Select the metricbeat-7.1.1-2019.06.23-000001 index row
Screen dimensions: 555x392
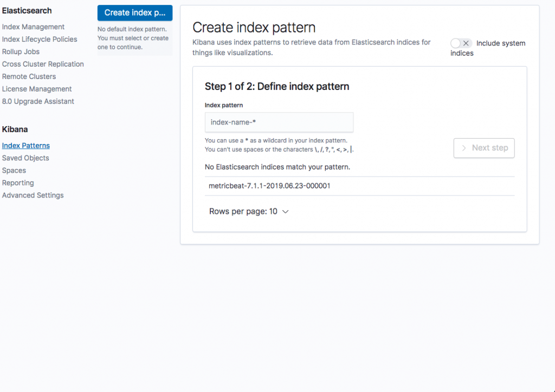(360, 186)
